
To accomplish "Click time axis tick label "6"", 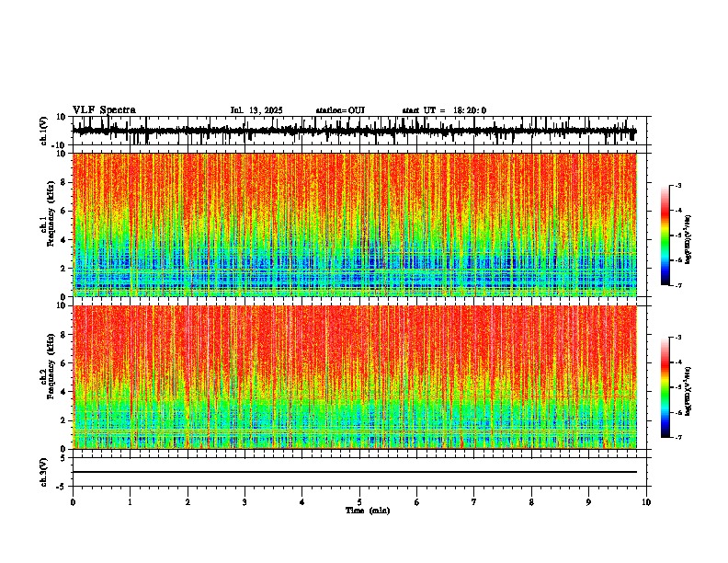I will point(417,502).
